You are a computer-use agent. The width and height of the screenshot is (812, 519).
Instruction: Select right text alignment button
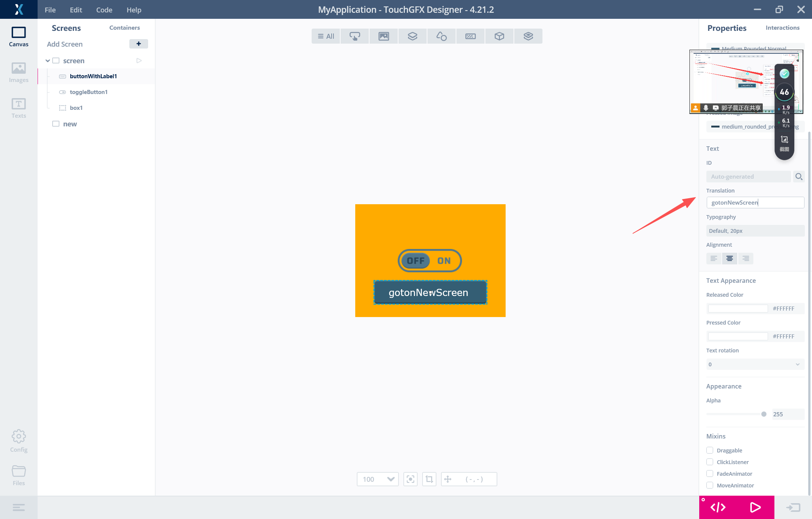(745, 258)
